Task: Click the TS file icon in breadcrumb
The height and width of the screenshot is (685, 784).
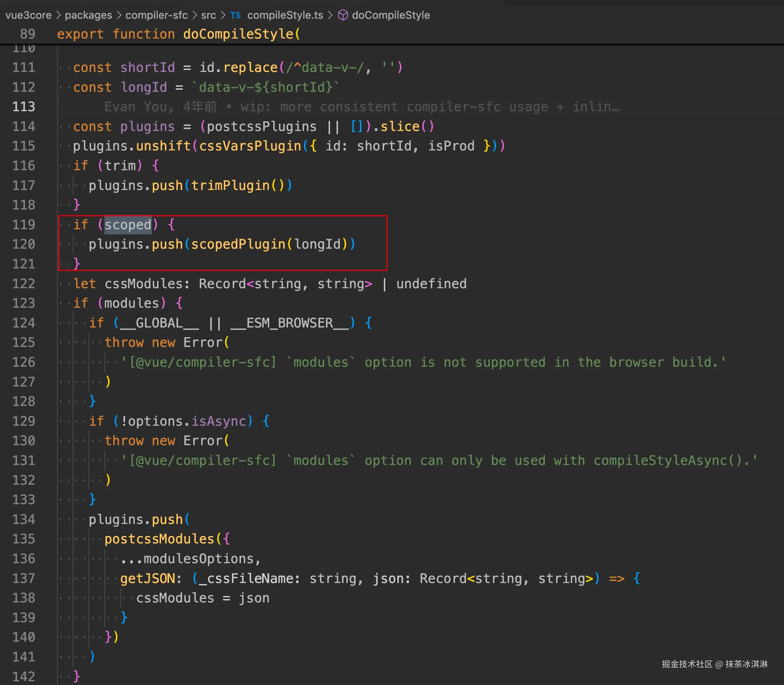Action: [235, 15]
